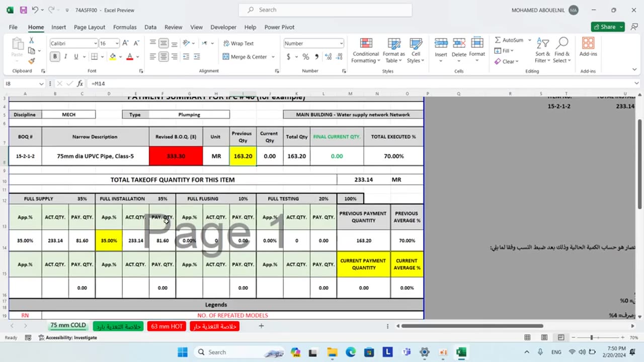Toggle Center horizontal alignment
The image size is (644, 362).
pos(164,57)
